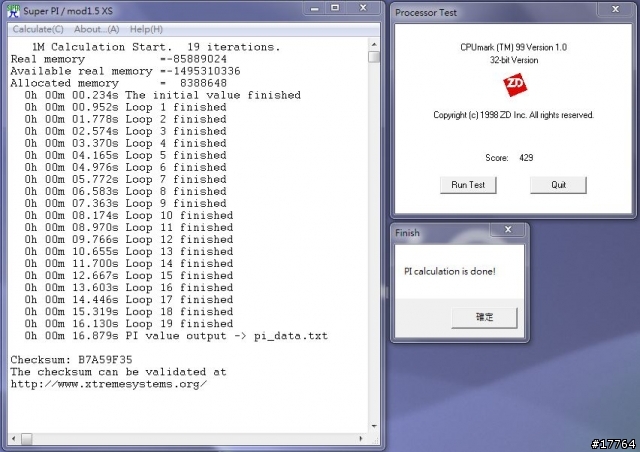Image resolution: width=640 pixels, height=452 pixels.
Task: Click the 'Loop 7 finished' line
Action: [x=125, y=180]
